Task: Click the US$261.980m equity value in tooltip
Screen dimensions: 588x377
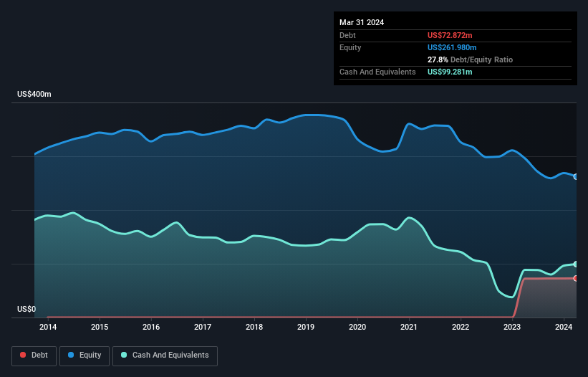Action: pos(453,47)
